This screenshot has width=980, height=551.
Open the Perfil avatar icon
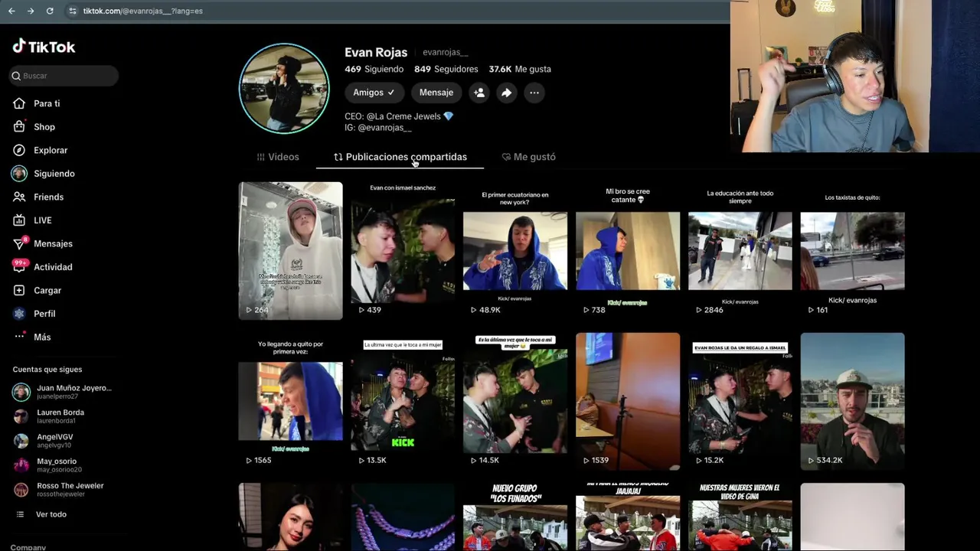[x=19, y=314]
